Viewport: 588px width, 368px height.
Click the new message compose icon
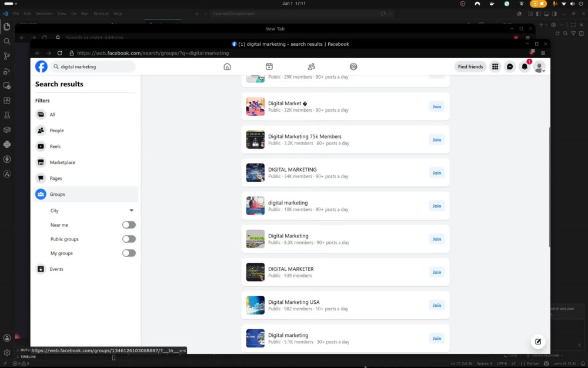click(x=538, y=342)
